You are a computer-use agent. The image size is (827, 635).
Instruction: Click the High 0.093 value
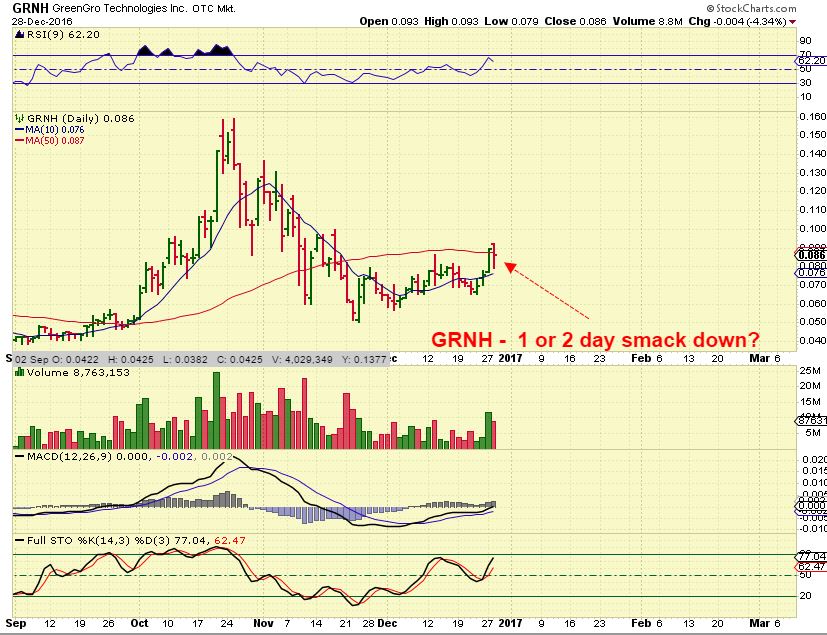pyautogui.click(x=451, y=22)
